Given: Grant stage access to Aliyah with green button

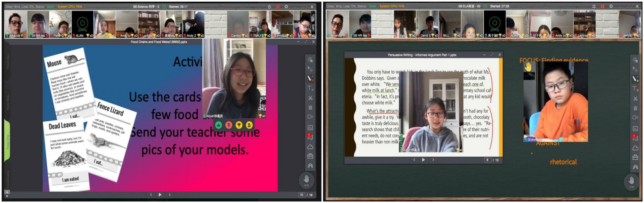Looking at the screenshot, I should [219, 125].
